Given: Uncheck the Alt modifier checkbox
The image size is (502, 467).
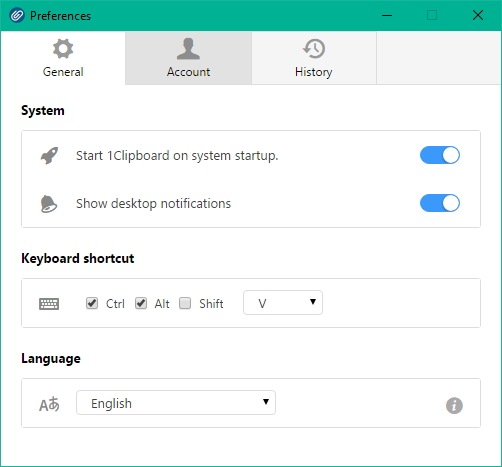Looking at the screenshot, I should coord(141,303).
